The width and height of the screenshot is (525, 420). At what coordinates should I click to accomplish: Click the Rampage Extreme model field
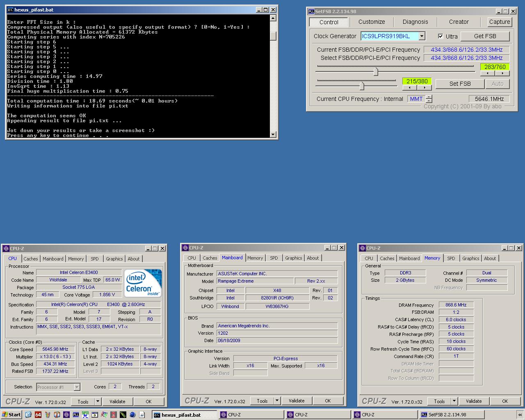[255, 281]
